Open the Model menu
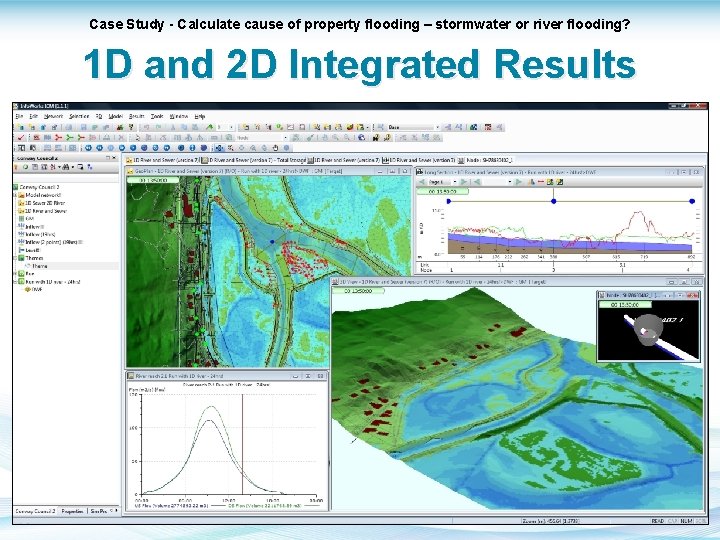This screenshot has height=540, width=720. coord(115,116)
